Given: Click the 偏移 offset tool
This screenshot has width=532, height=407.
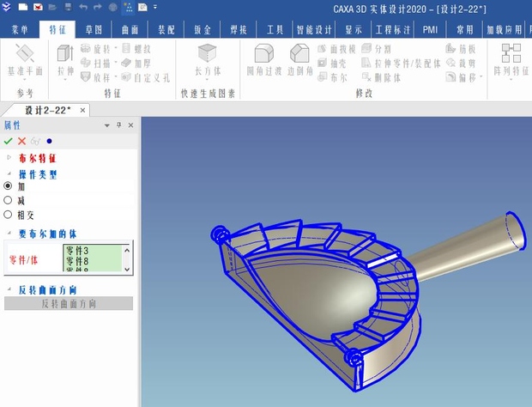Looking at the screenshot, I should 461,77.
